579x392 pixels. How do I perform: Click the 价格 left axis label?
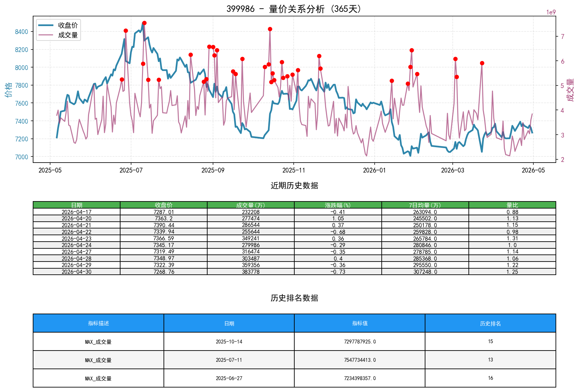coord(8,90)
